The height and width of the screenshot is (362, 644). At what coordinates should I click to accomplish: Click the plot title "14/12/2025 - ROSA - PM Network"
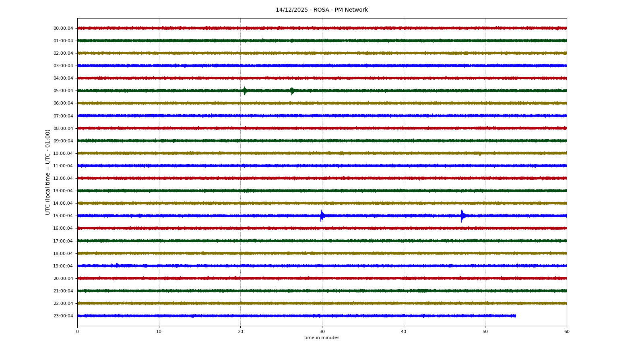322,10
